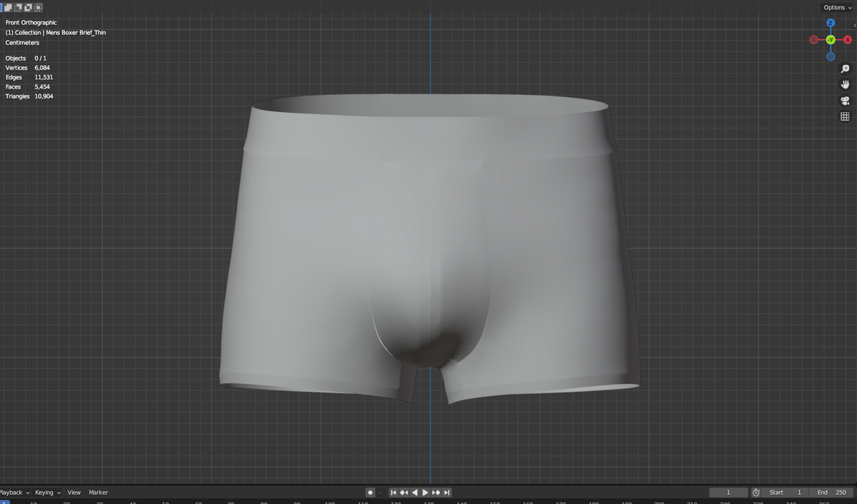This screenshot has width=857, height=504.
Task: Click the Vertices count '6,084'
Action: [42, 68]
